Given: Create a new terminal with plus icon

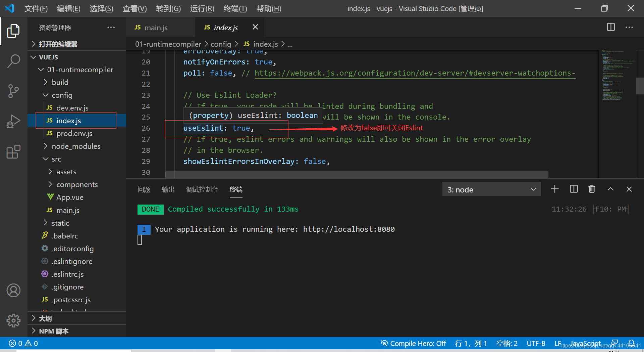Looking at the screenshot, I should pos(555,189).
